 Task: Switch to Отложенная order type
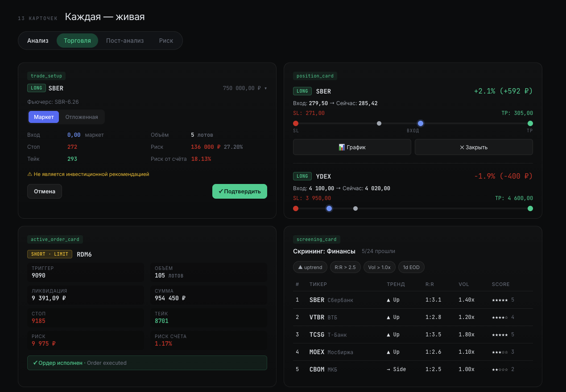click(x=82, y=117)
